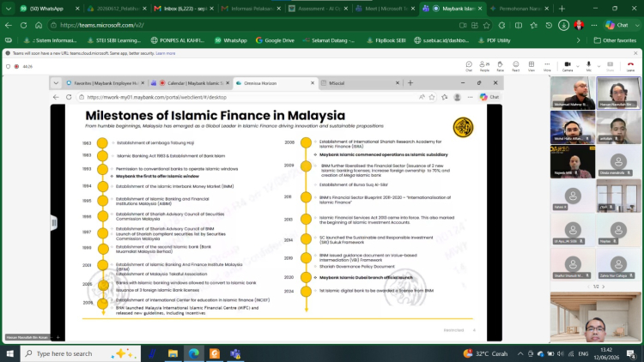Image resolution: width=644 pixels, height=362 pixels.
Task: Open FlipBook SEBI bookmark
Action: tap(386, 40)
